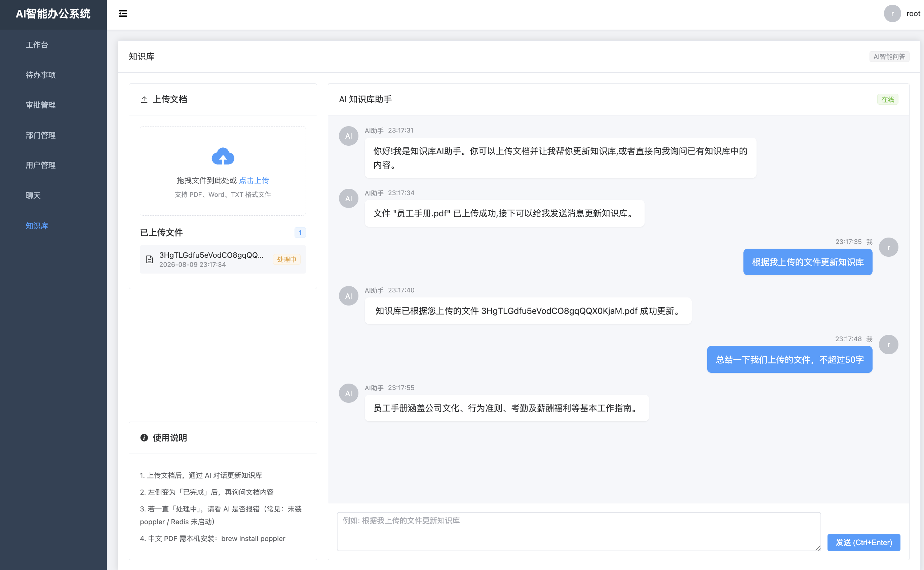Screen dimensions: 924x570
Task: Click the resize handle of the message box
Action: point(817,548)
